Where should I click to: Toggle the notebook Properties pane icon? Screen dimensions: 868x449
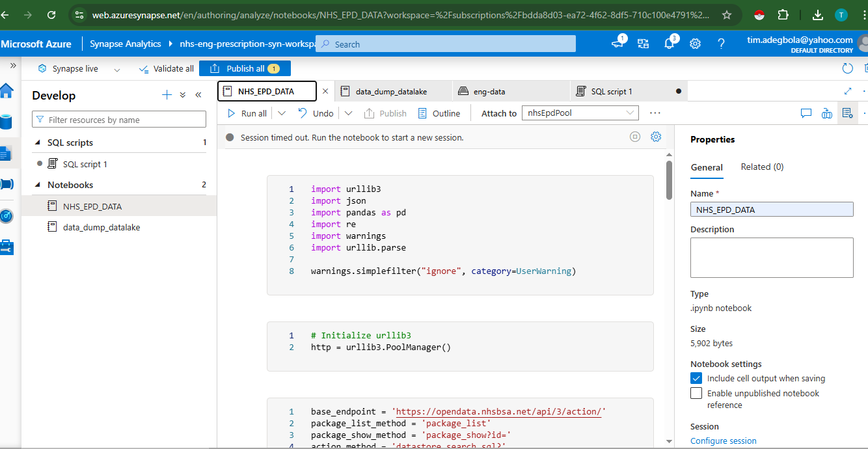[847, 113]
